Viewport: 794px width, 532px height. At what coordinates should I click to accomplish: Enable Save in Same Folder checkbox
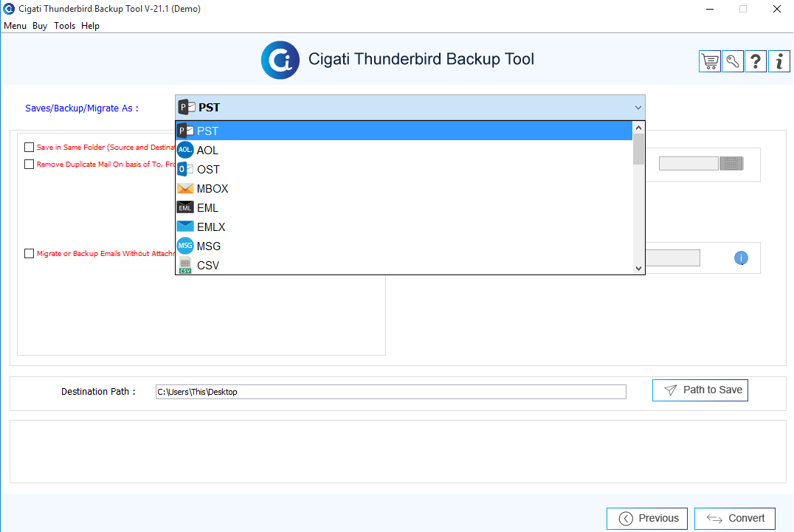click(29, 148)
